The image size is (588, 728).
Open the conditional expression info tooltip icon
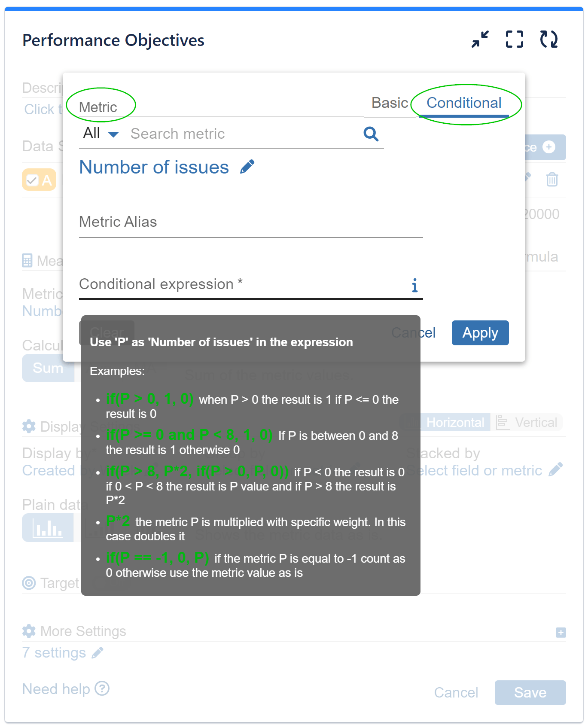[x=414, y=285]
